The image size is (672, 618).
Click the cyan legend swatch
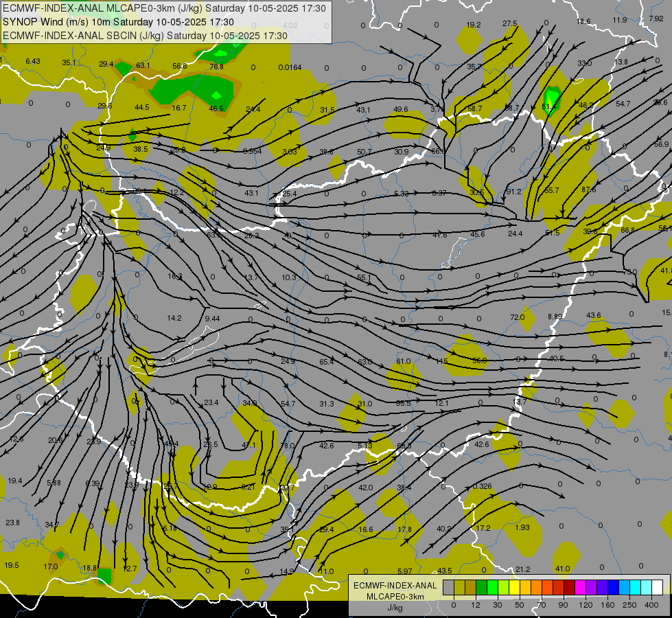636,588
